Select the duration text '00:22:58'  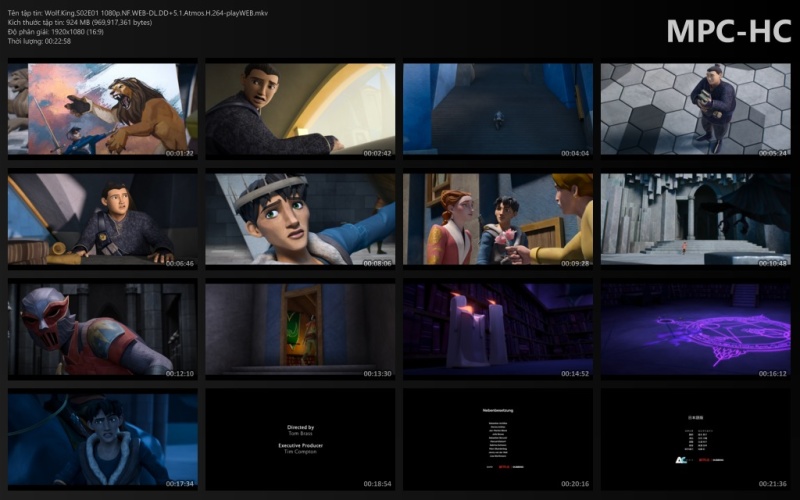click(58, 41)
